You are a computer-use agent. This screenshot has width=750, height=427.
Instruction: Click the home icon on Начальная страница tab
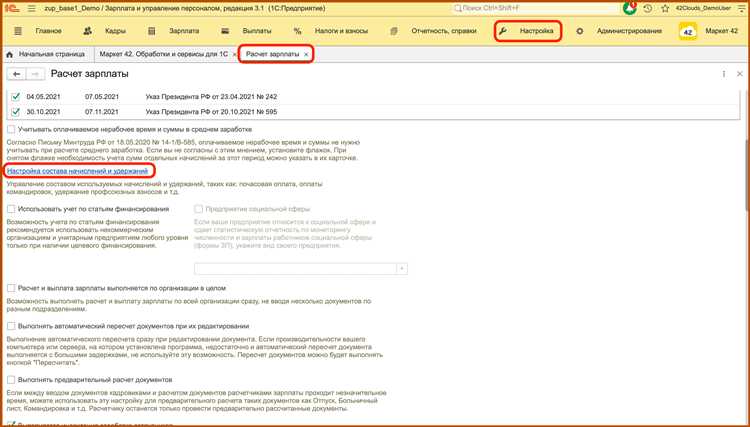click(11, 53)
